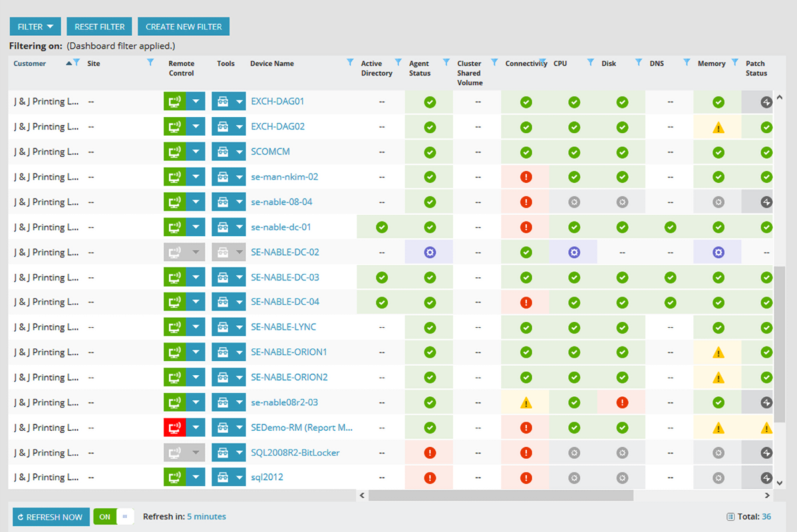Click the green Agent Status check for EXCH-DAG02
Screen dimensions: 797x532
pos(429,126)
